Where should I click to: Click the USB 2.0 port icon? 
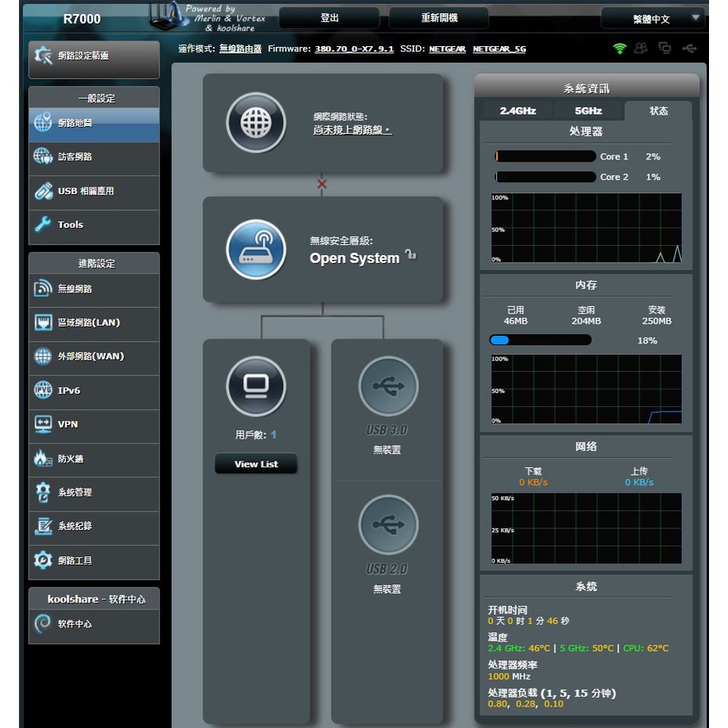click(388, 525)
